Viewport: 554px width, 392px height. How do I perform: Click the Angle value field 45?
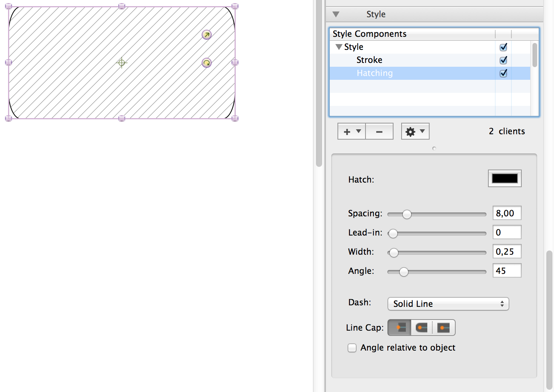[x=507, y=271]
